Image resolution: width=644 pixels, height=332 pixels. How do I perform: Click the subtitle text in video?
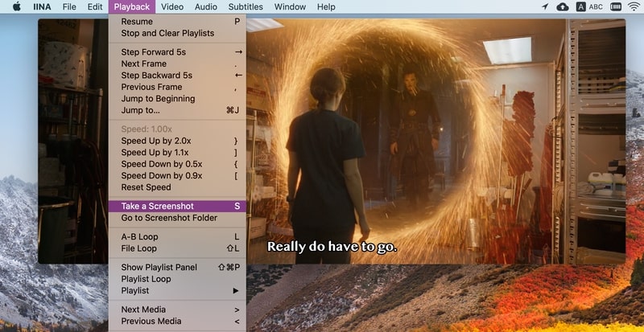[332, 247]
